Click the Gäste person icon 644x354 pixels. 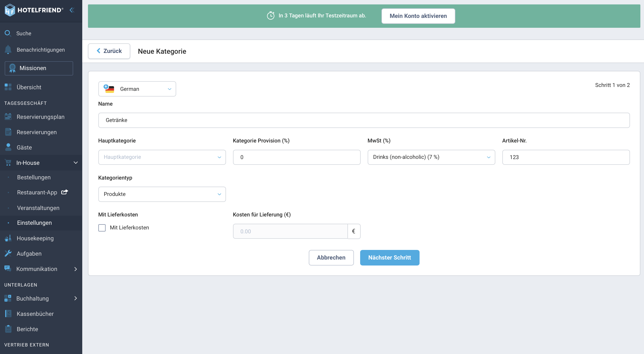8,147
